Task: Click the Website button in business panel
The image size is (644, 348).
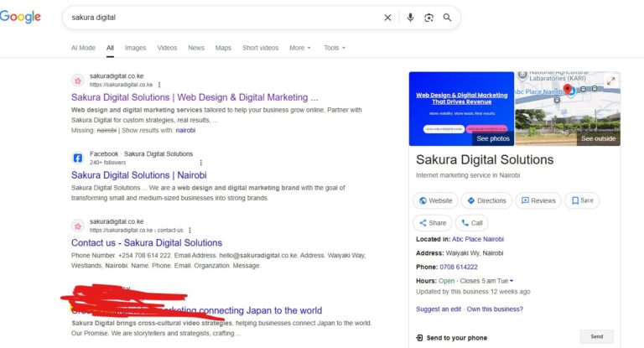Action: pos(435,200)
